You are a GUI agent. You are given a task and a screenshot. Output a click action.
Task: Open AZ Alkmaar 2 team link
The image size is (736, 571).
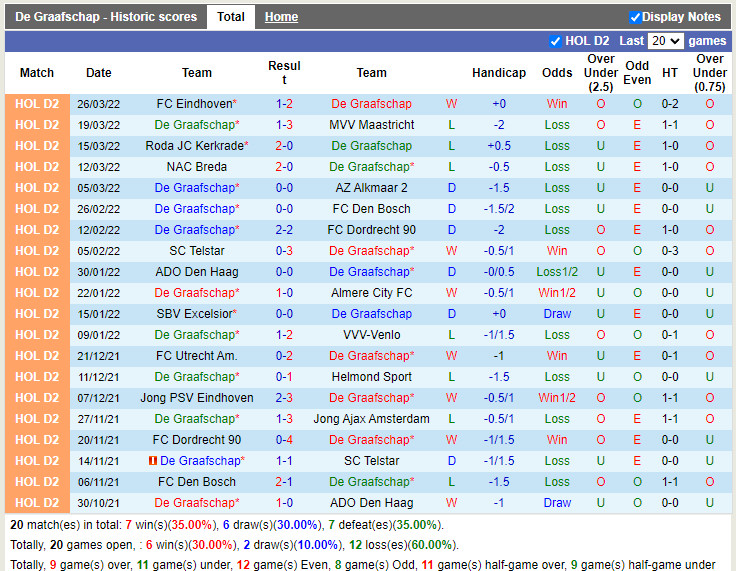(x=371, y=188)
